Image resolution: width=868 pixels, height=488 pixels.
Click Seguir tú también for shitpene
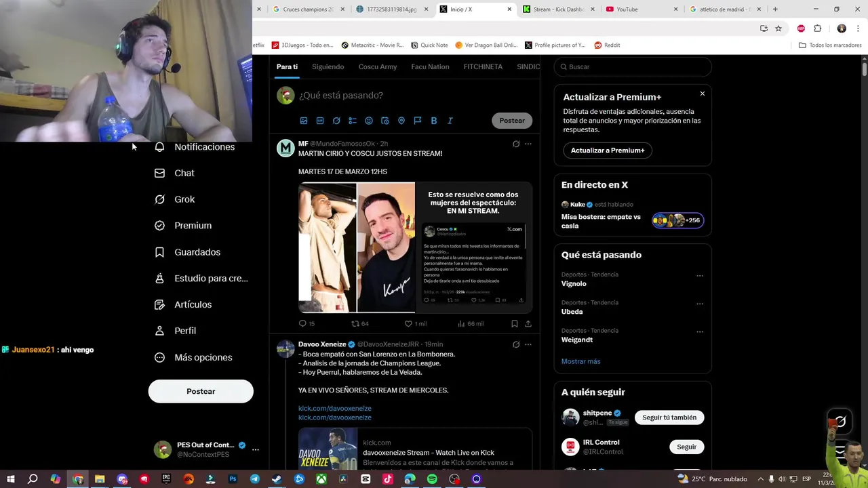point(669,418)
